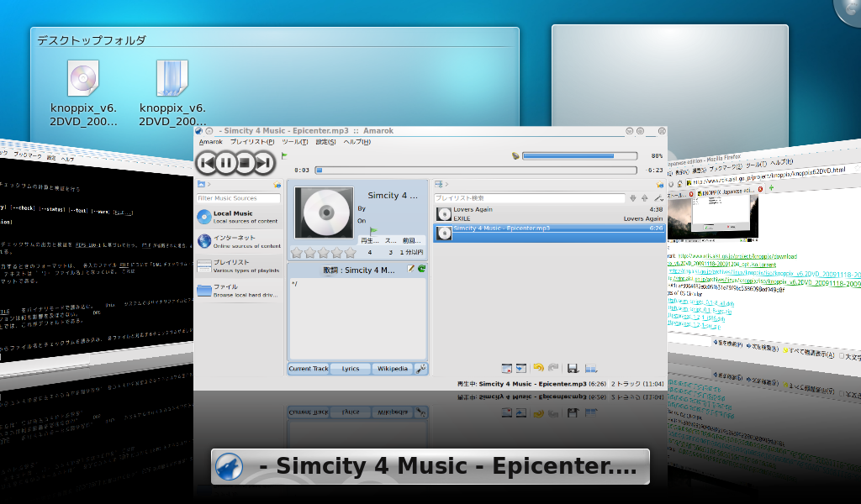Select ファイル browse local hard drive
The image size is (861, 504).
tap(239, 291)
